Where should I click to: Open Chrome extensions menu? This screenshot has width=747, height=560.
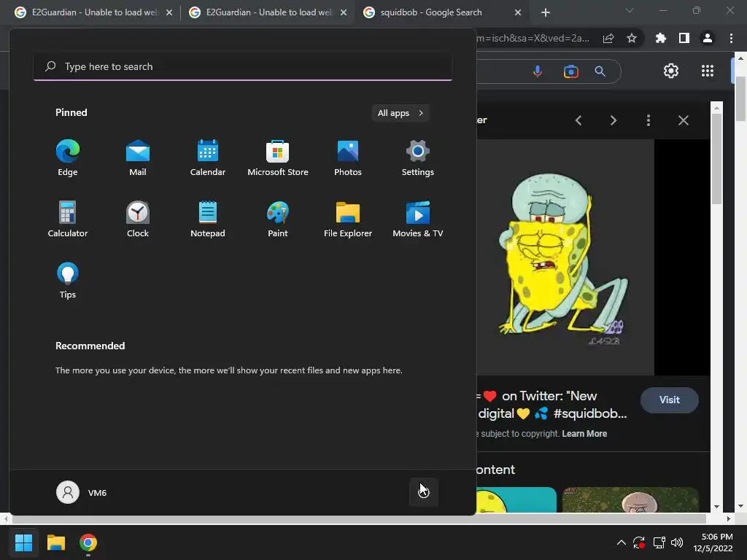(661, 38)
